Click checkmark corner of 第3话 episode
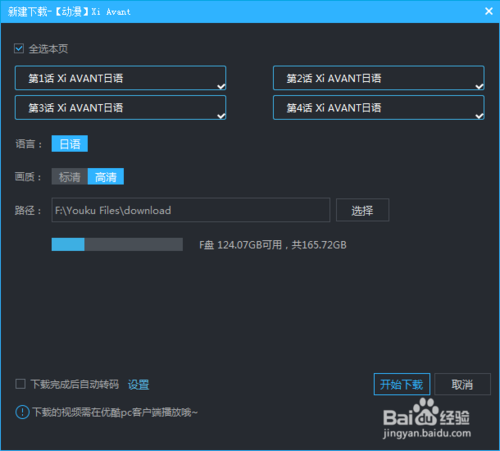The height and width of the screenshot is (451, 500). tap(221, 116)
